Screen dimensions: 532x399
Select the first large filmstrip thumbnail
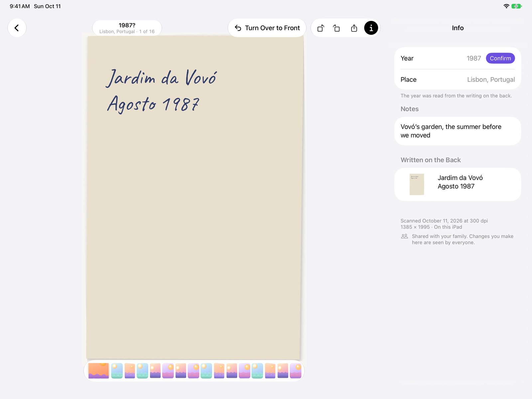point(98,371)
